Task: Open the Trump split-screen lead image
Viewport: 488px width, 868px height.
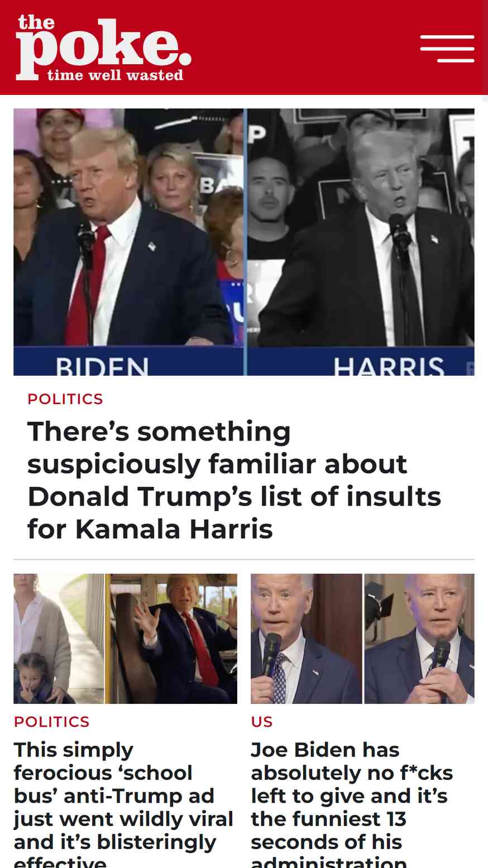Action: coord(244,242)
